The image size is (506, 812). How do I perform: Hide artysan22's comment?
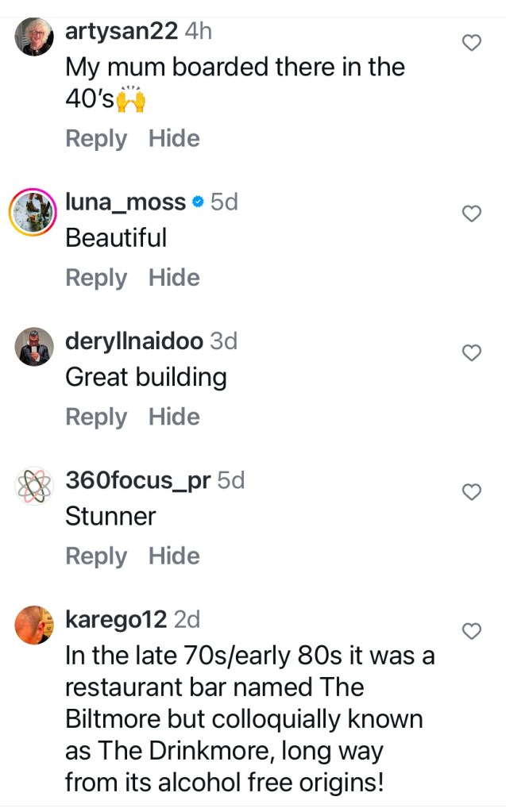(x=174, y=139)
